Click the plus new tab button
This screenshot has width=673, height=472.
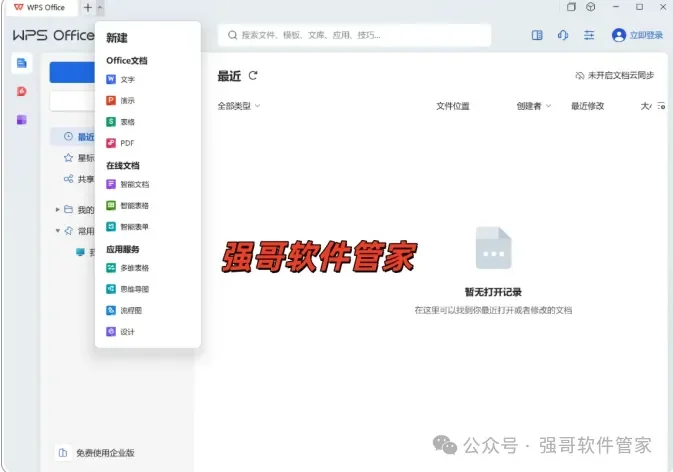pyautogui.click(x=88, y=7)
